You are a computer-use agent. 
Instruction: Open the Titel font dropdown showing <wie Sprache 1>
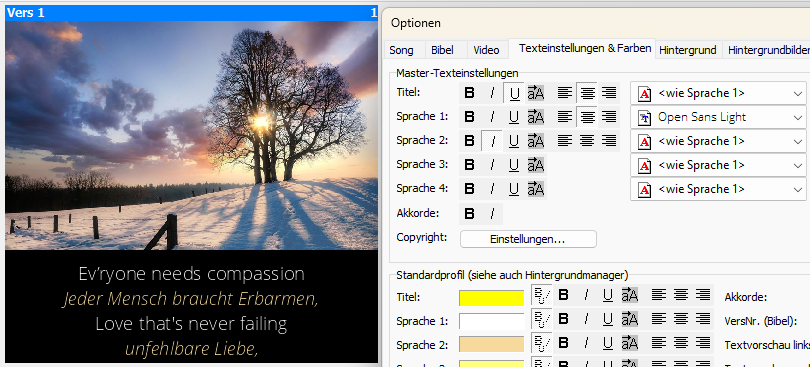[719, 94]
